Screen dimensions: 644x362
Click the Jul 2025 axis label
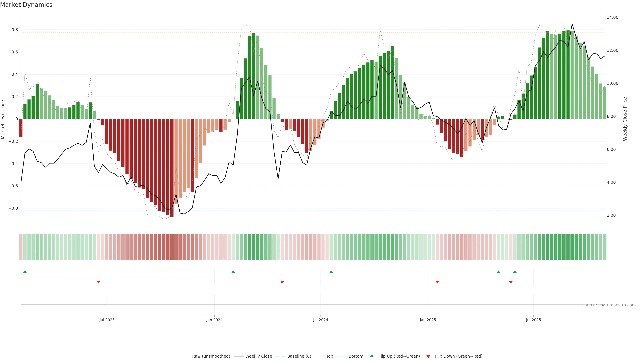(533, 320)
